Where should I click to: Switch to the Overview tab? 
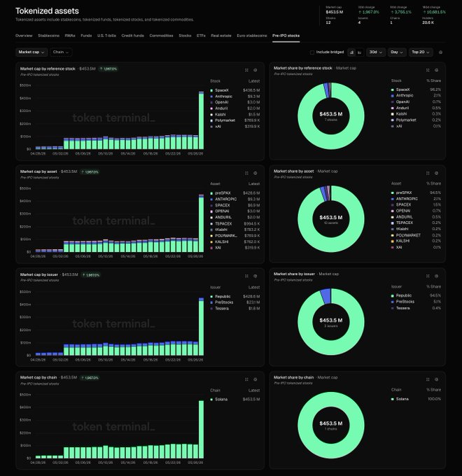[24, 36]
